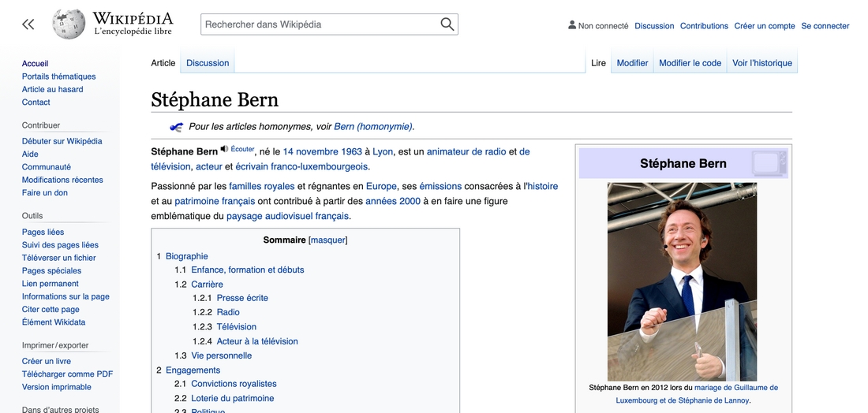Open the familles royales link
Viewport: 868px width, 413px height.
tap(262, 186)
